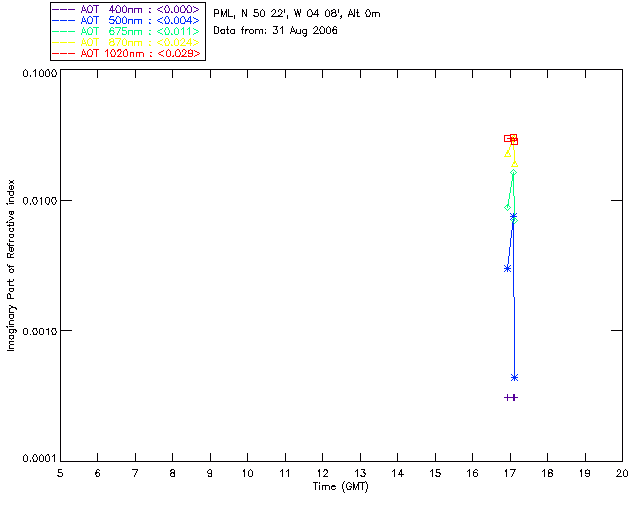Click the AOT 500nm legend entry
The height and width of the screenshot is (512, 640).
pyautogui.click(x=127, y=20)
